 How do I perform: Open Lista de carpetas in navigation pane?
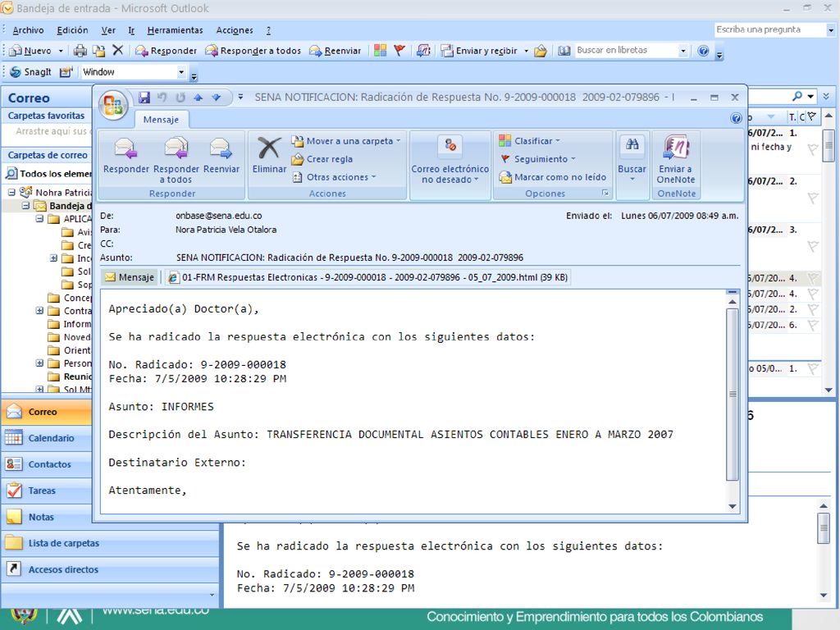(x=111, y=543)
